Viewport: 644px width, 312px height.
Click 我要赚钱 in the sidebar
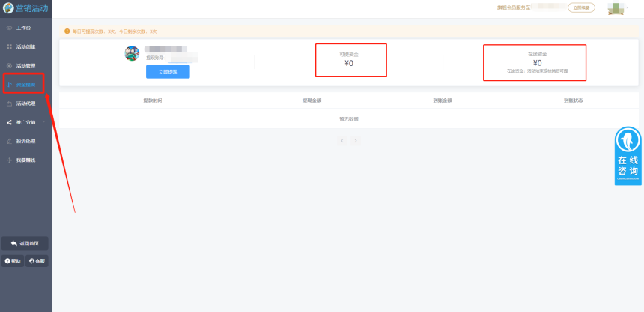[25, 160]
